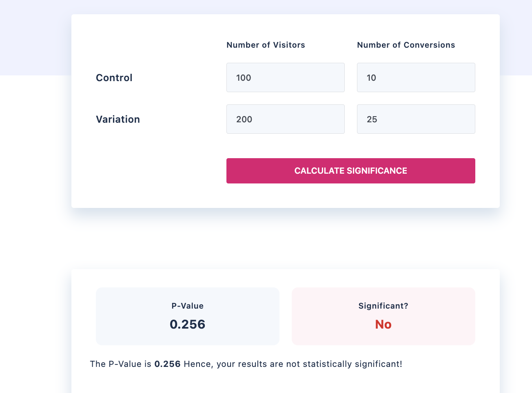Click the value 100 in Control row
The height and width of the screenshot is (393, 532).
[244, 78]
